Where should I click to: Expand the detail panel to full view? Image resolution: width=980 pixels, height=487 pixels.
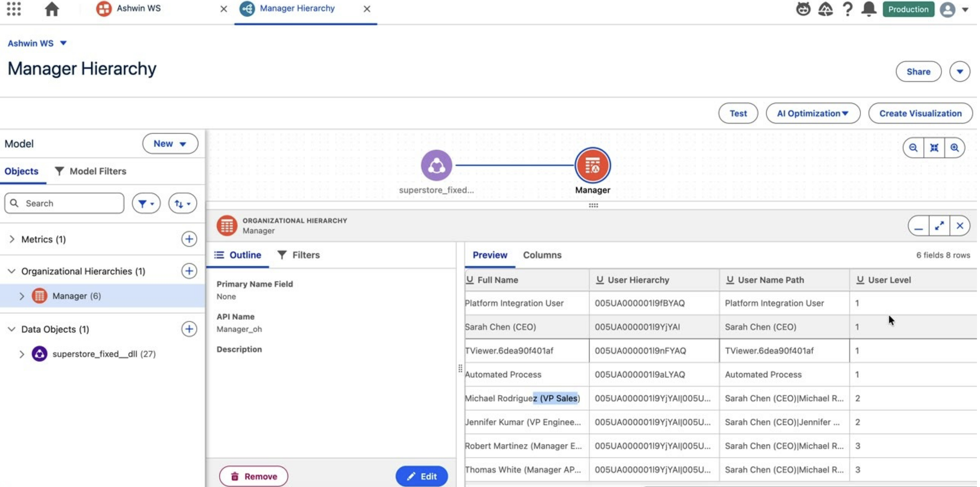pyautogui.click(x=939, y=226)
